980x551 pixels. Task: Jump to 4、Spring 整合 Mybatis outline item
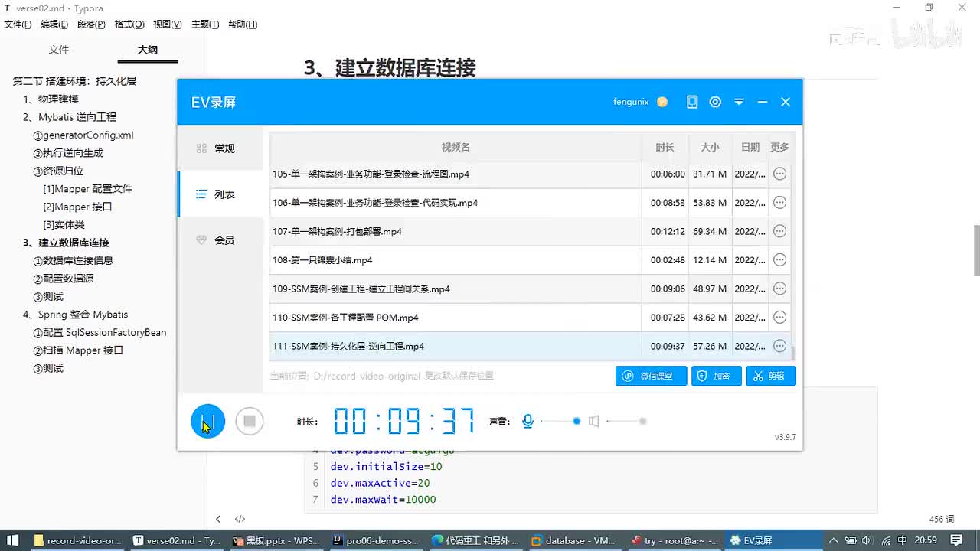75,315
